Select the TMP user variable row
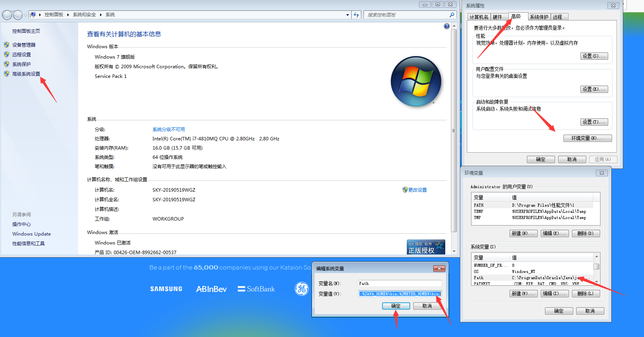Viewport: 644px width, 337px height. point(533,217)
